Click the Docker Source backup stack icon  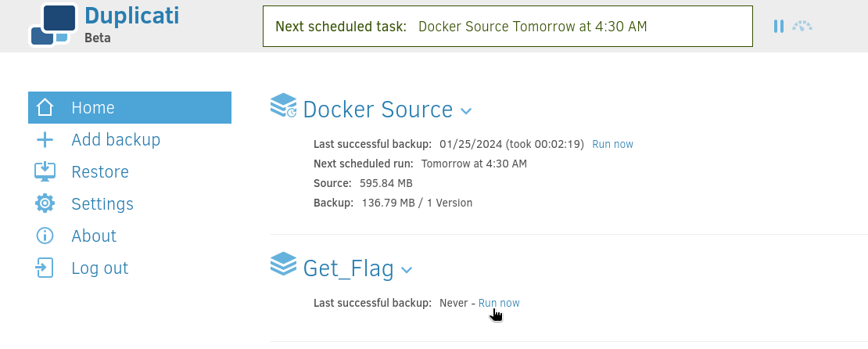point(283,106)
